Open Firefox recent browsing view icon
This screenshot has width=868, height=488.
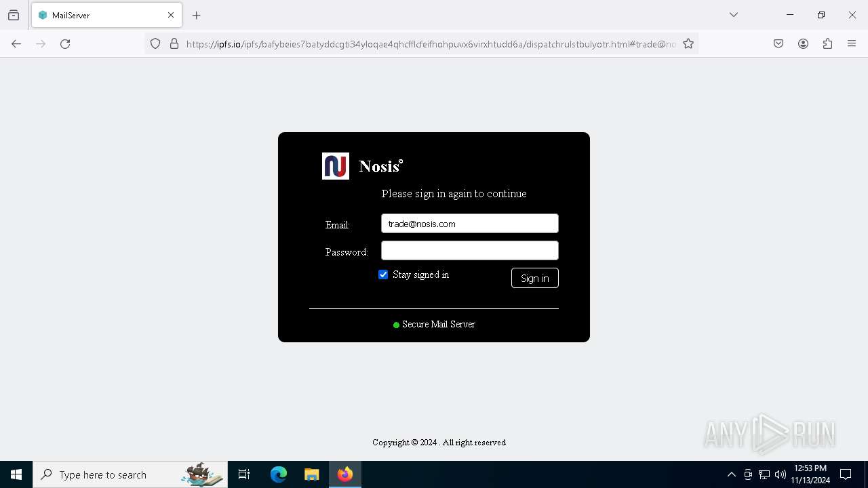(x=14, y=15)
